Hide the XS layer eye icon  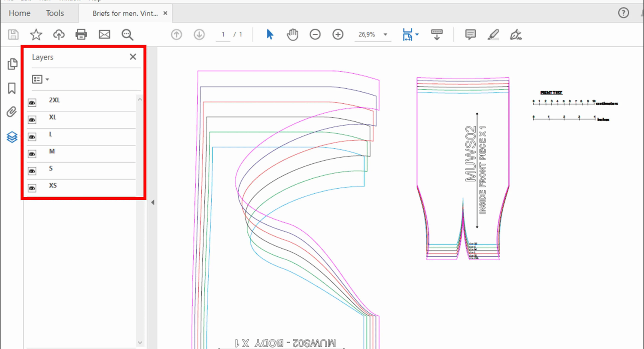point(32,188)
